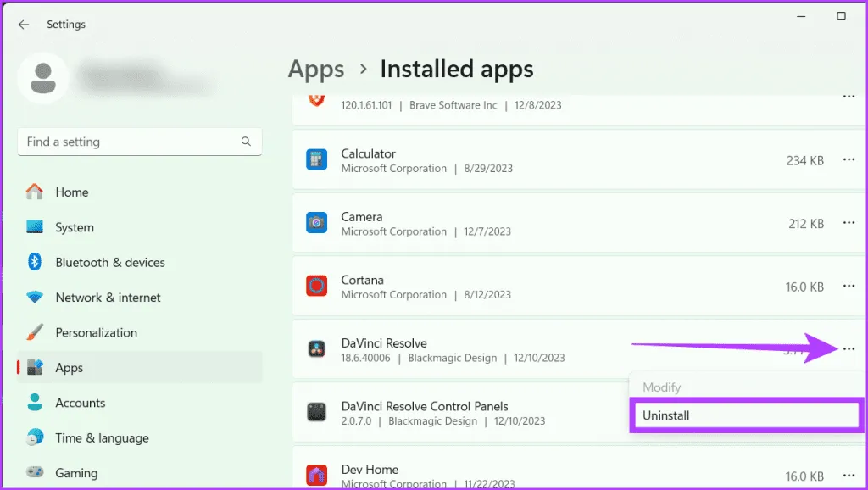This screenshot has width=868, height=490.
Task: Open Bluetooth & devices settings
Action: tap(109, 263)
